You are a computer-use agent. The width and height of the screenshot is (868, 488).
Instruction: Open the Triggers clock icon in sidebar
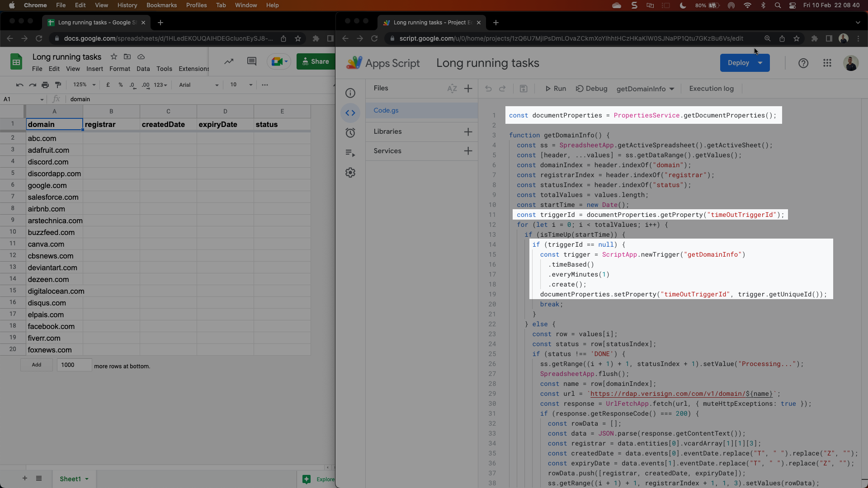350,133
